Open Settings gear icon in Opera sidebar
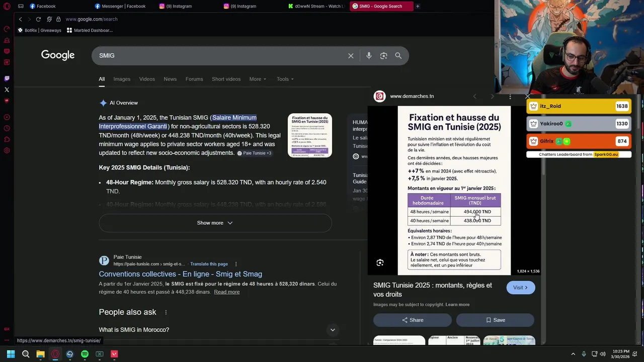 pyautogui.click(x=7, y=150)
